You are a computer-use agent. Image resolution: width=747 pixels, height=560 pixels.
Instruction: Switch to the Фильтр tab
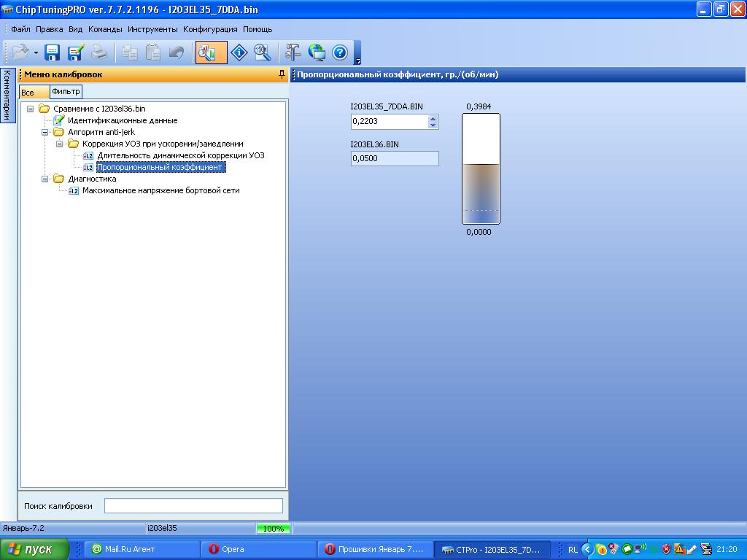coord(66,91)
